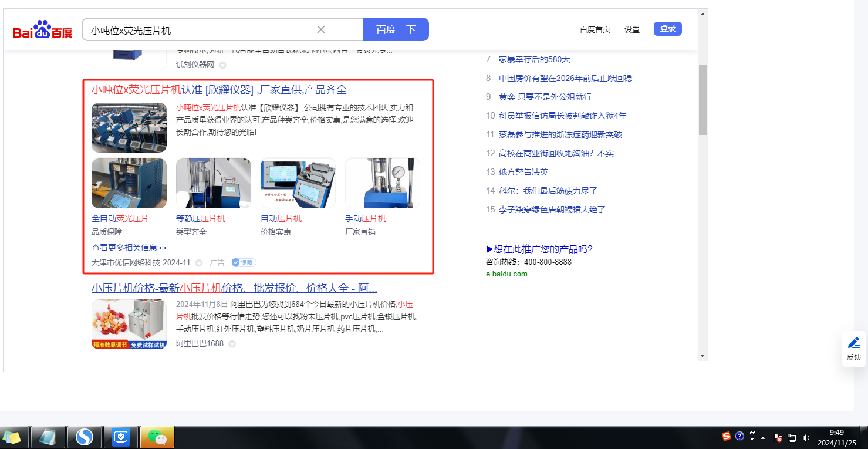This screenshot has width=868, height=449.
Task: Expand the dropdown next to 天津市优信网络科技
Action: click(199, 263)
